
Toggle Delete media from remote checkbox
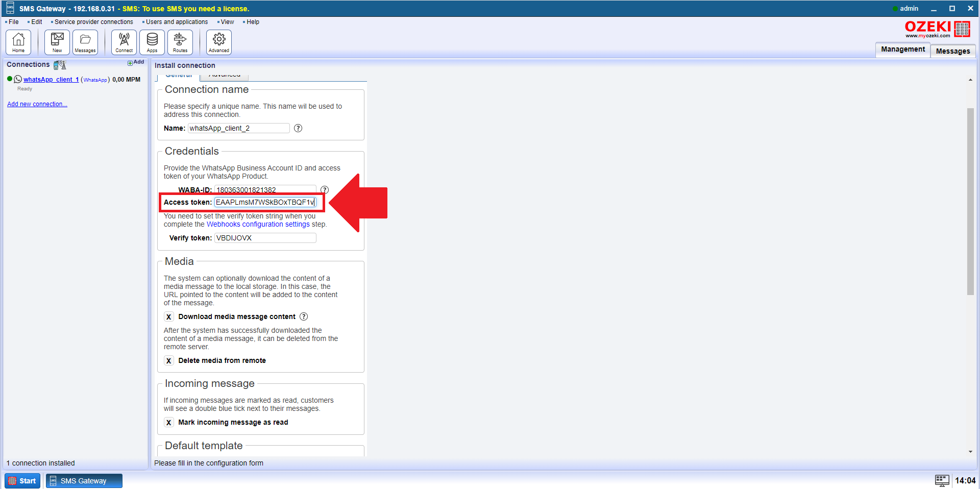pyautogui.click(x=169, y=360)
